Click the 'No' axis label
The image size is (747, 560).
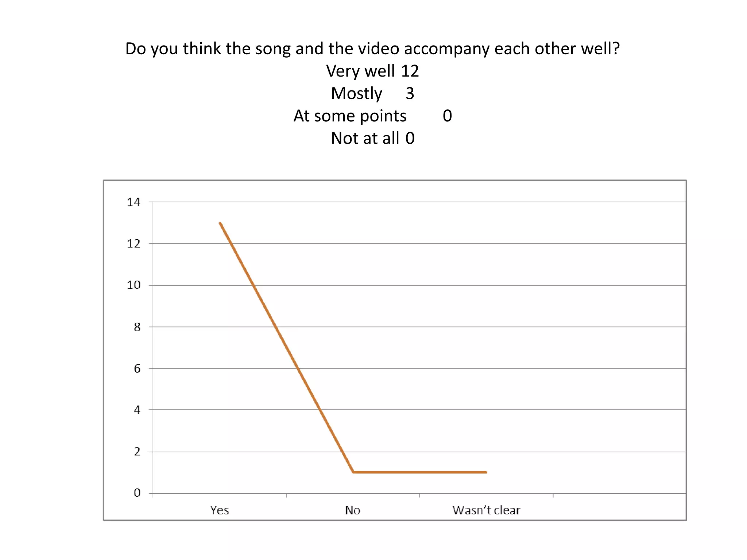pyautogui.click(x=353, y=510)
